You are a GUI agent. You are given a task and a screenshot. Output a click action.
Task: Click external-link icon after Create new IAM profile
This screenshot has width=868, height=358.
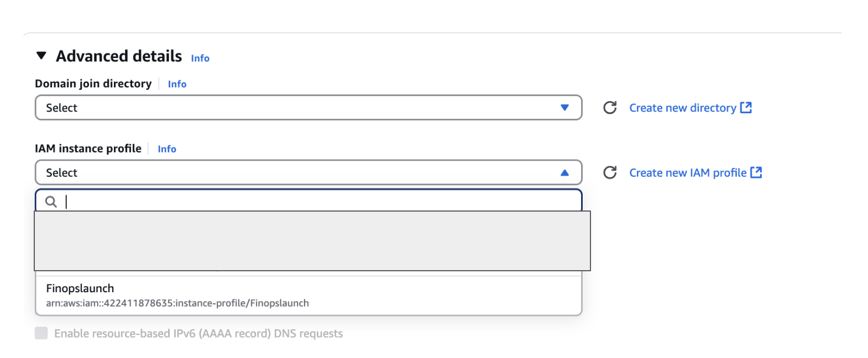756,172
